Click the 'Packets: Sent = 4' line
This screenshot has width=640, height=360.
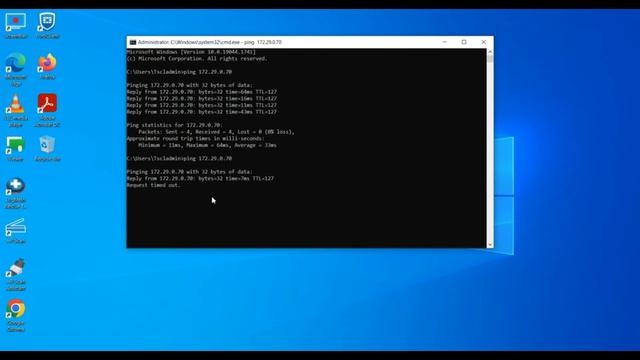coord(216,132)
